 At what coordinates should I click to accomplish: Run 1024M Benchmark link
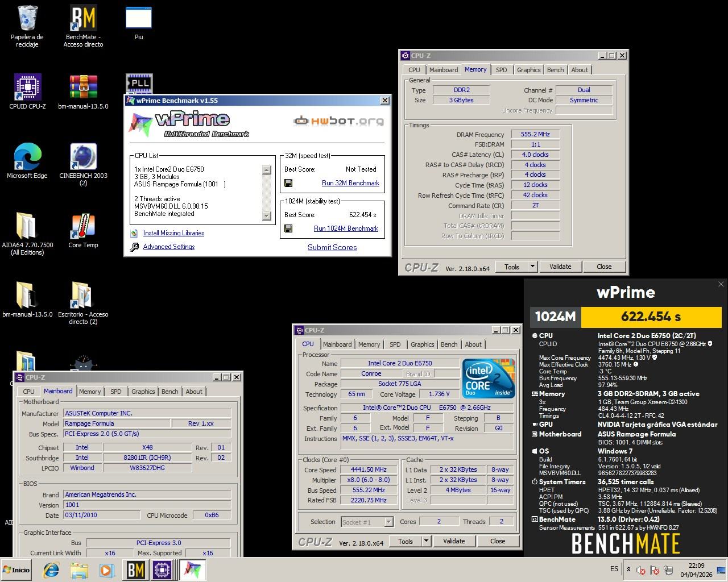[x=346, y=228]
